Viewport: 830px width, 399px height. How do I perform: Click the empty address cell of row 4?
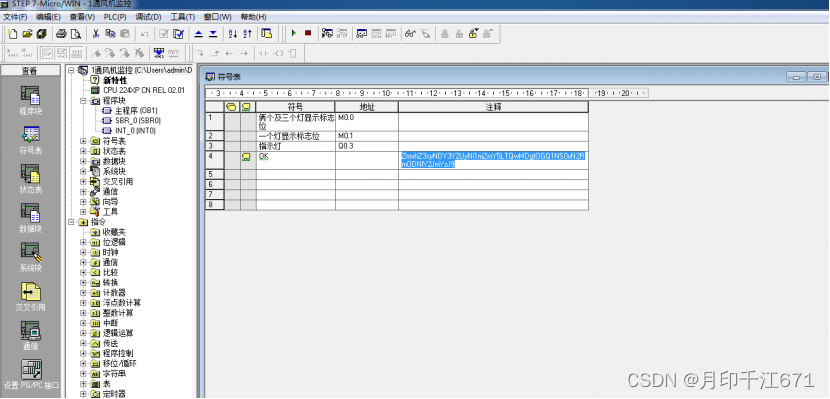coord(366,160)
